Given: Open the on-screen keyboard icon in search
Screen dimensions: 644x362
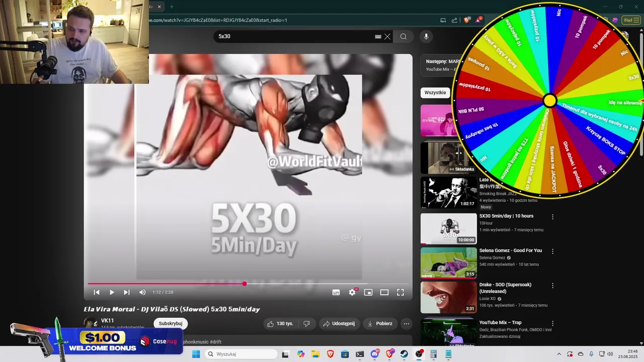Looking at the screenshot, I should (378, 36).
